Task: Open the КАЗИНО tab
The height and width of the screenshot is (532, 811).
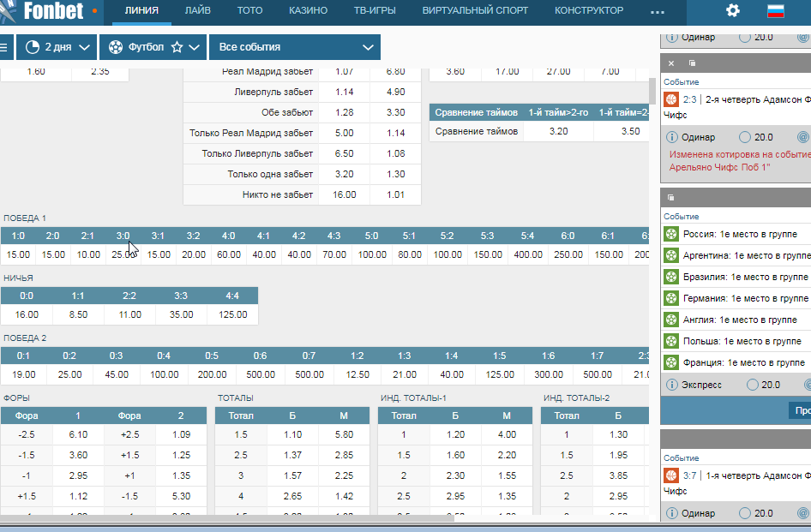Action: pos(309,10)
